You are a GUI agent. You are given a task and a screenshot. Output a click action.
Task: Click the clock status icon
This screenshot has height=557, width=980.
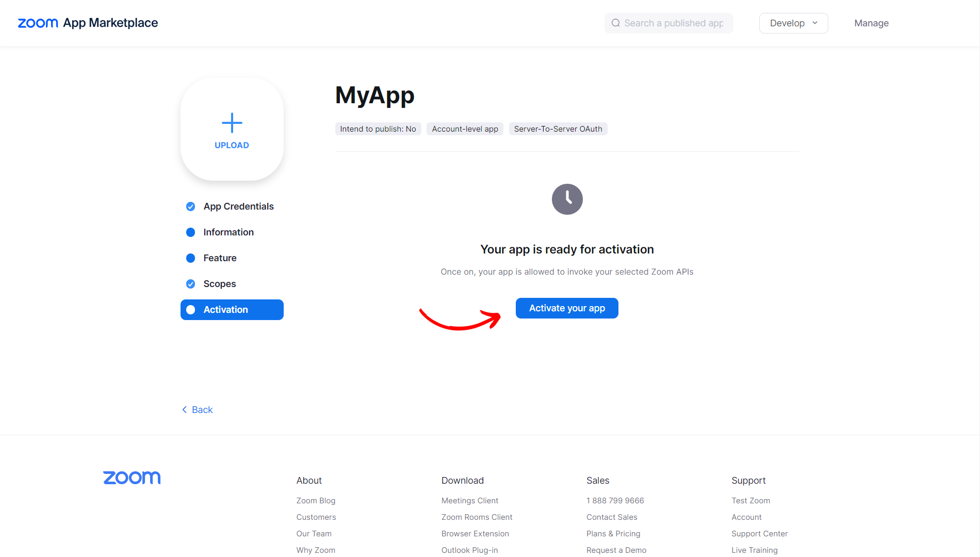(x=567, y=199)
